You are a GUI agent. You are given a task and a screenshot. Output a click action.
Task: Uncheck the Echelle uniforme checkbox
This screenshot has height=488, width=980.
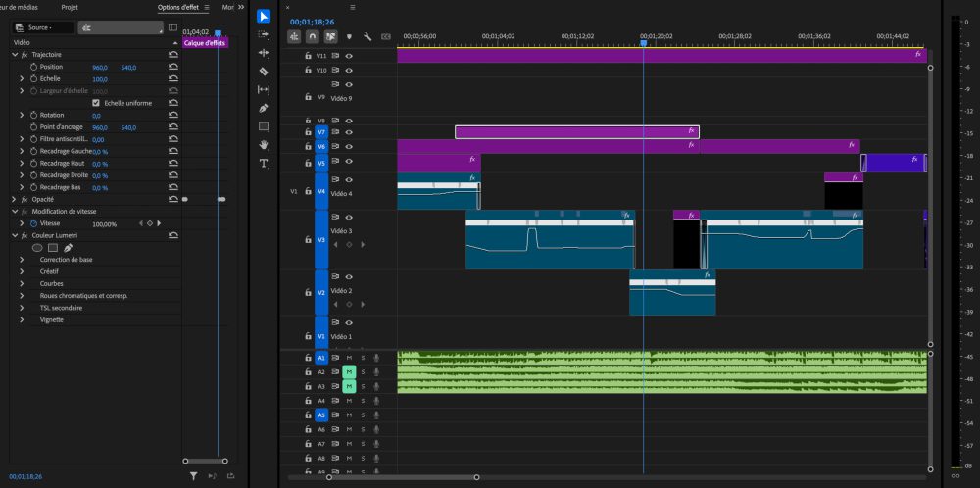(x=96, y=103)
